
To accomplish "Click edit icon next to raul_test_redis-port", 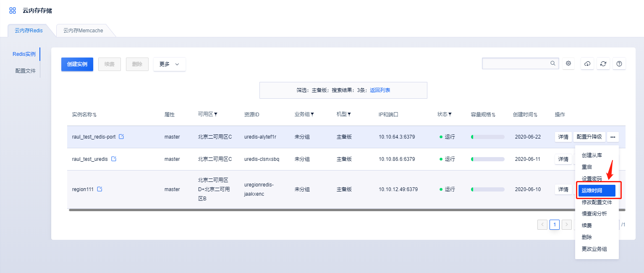I will click(121, 137).
